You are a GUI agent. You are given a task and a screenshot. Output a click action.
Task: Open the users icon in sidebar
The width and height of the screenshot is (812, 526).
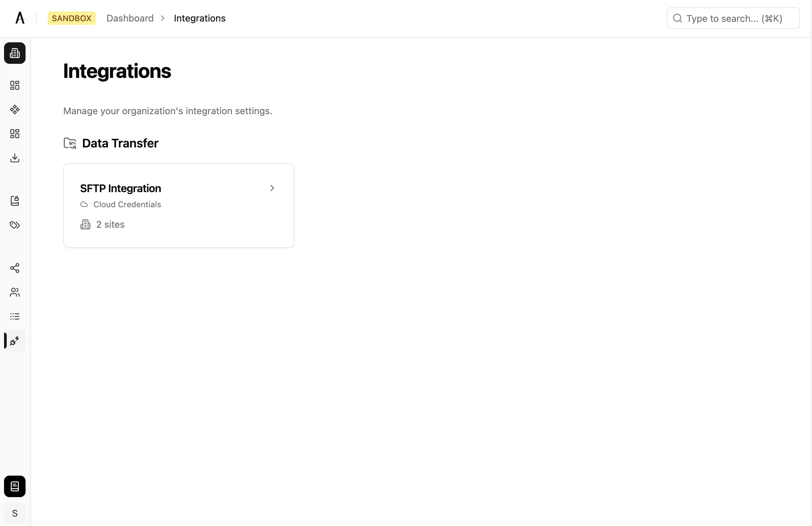tap(14, 292)
